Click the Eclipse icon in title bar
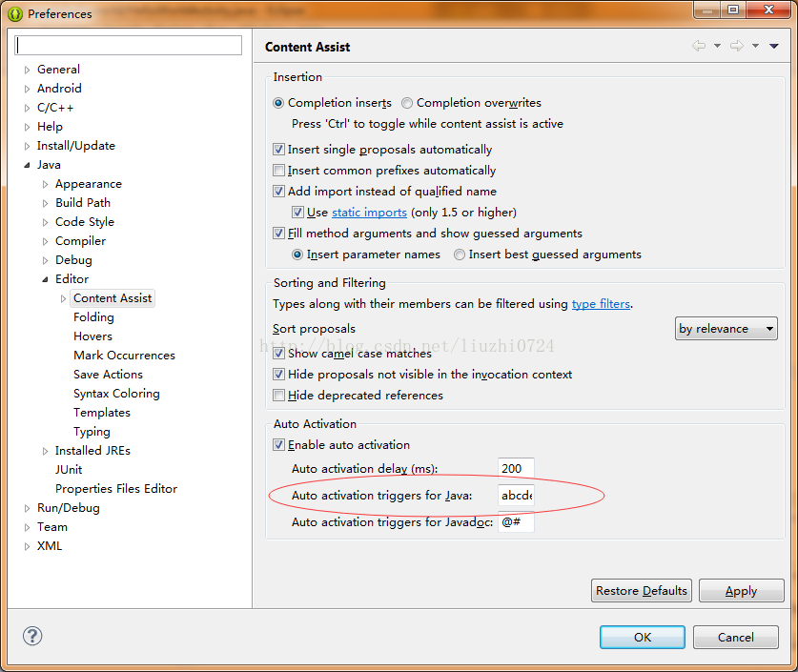This screenshot has height=672, width=798. coord(15,14)
